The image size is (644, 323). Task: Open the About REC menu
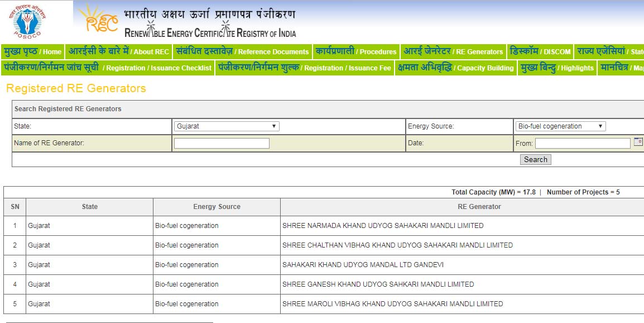click(118, 51)
